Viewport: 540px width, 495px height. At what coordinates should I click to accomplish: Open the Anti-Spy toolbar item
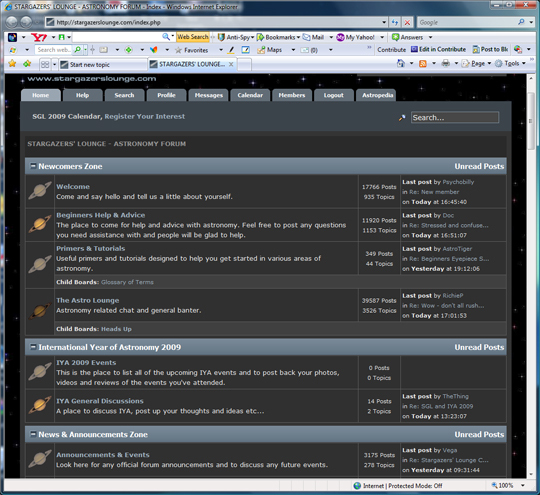coord(235,37)
